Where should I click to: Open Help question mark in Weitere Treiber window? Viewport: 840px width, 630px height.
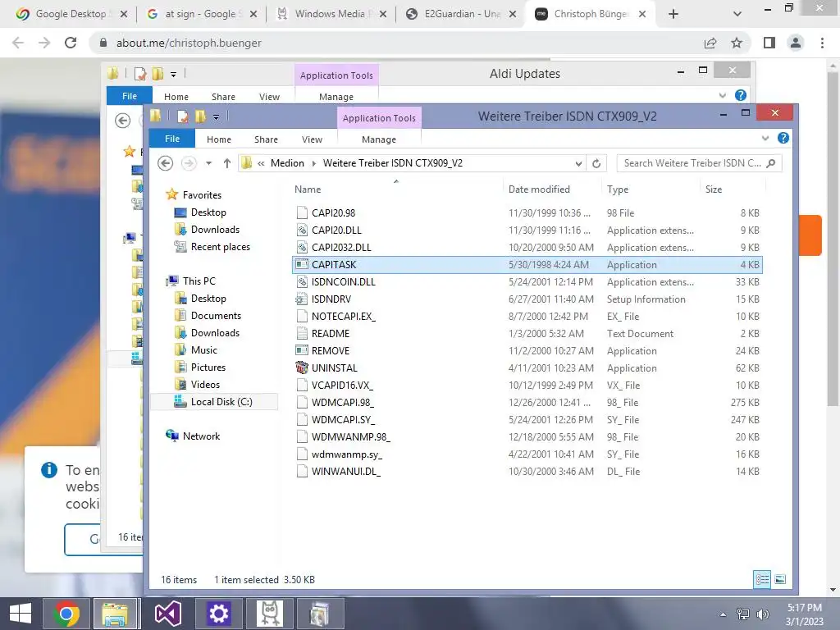point(783,138)
